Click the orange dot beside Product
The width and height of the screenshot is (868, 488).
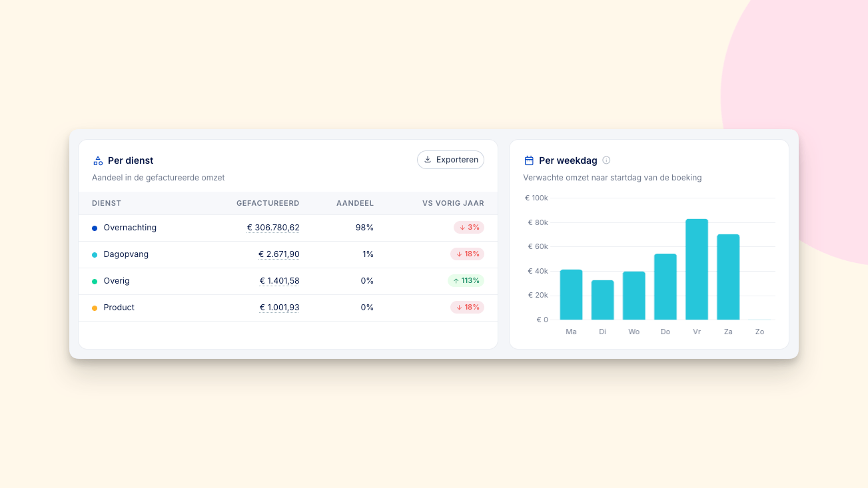point(95,308)
